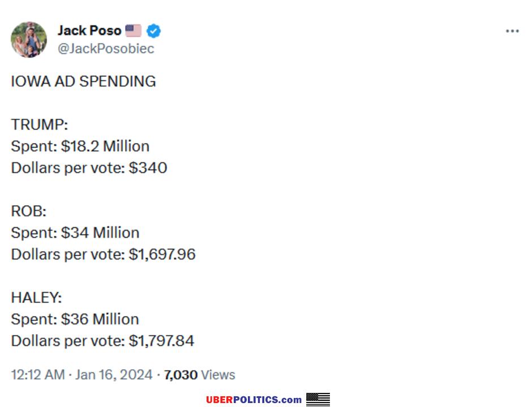Screen dimensions: 532x407
Task: Click the Jack Poso display name
Action: (89, 31)
